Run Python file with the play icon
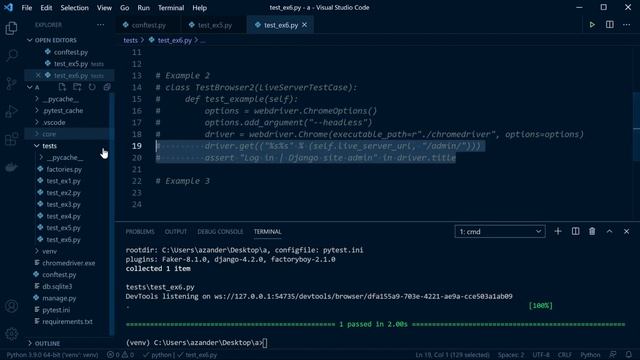Image resolution: width=640 pixels, height=360 pixels. (x=592, y=25)
